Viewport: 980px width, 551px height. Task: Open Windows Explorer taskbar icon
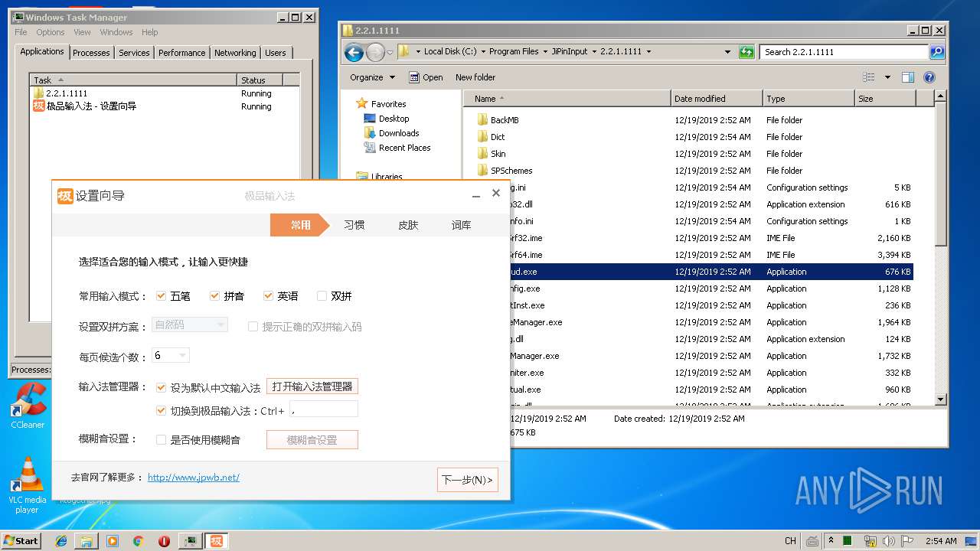(87, 540)
